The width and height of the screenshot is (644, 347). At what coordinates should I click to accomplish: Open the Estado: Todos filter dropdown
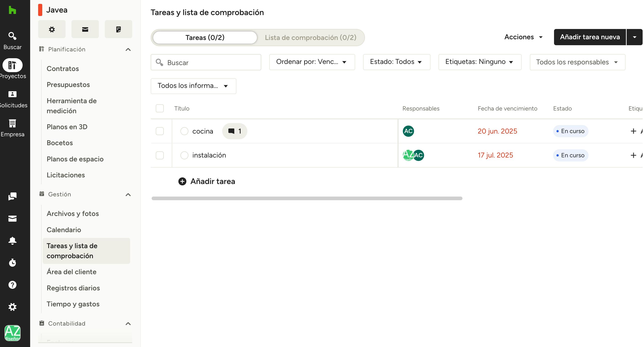tap(396, 62)
